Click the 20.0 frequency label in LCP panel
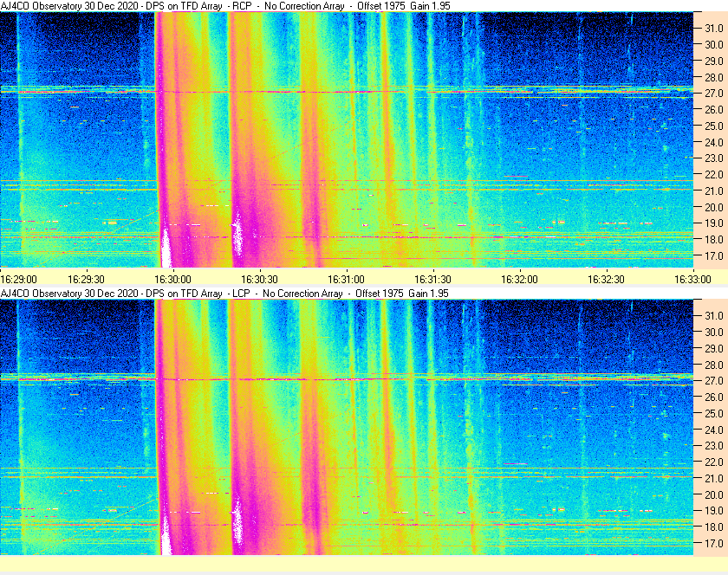 tap(714, 494)
